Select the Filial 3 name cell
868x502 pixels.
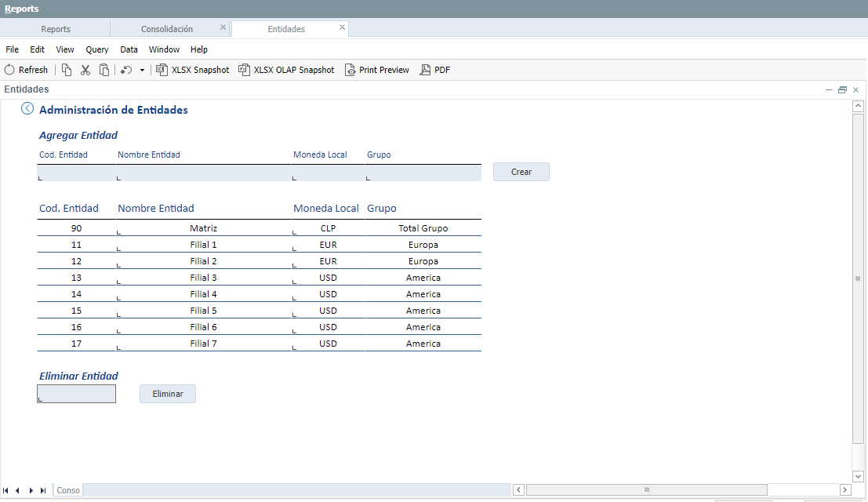[203, 278]
